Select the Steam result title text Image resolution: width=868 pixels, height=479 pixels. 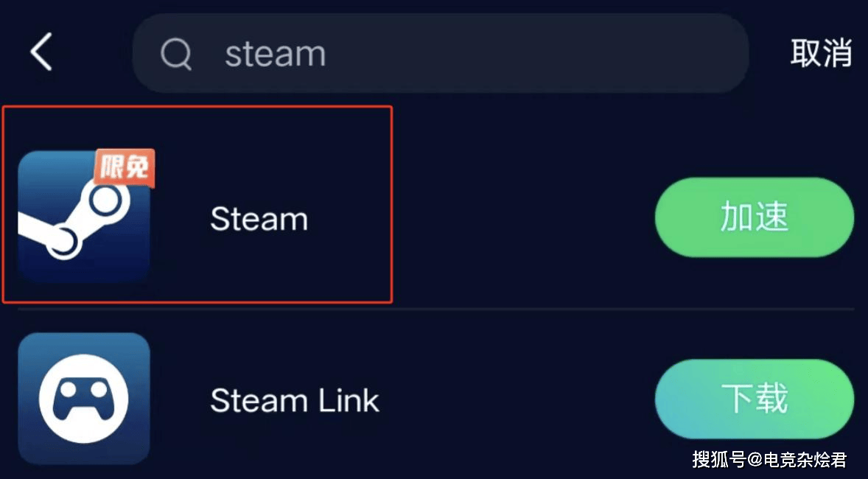click(259, 219)
